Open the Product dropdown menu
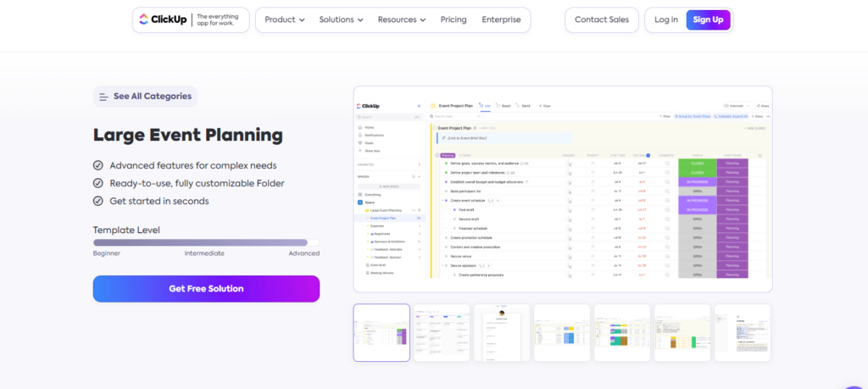868x389 pixels. pos(285,20)
